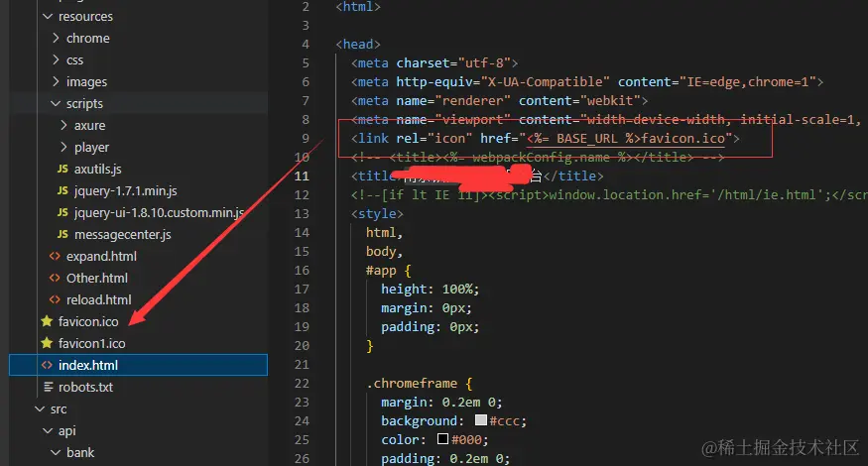Click the 'height: 100%;' declaration
The image size is (868, 466).
[431, 290]
